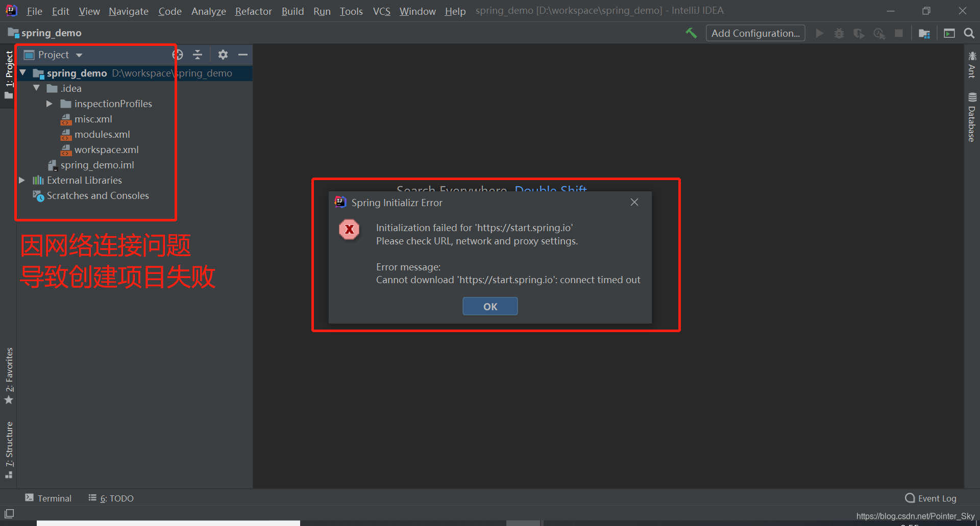Open the Window menu

point(418,11)
